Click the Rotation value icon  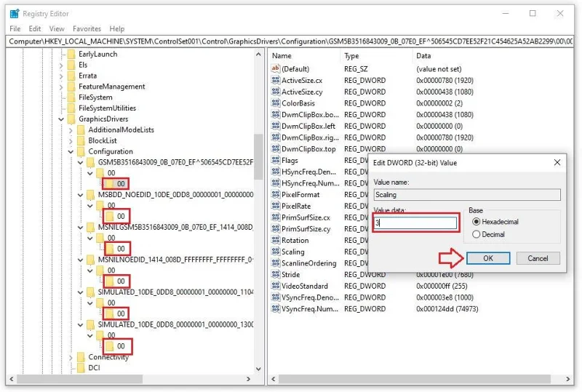pyautogui.click(x=275, y=240)
